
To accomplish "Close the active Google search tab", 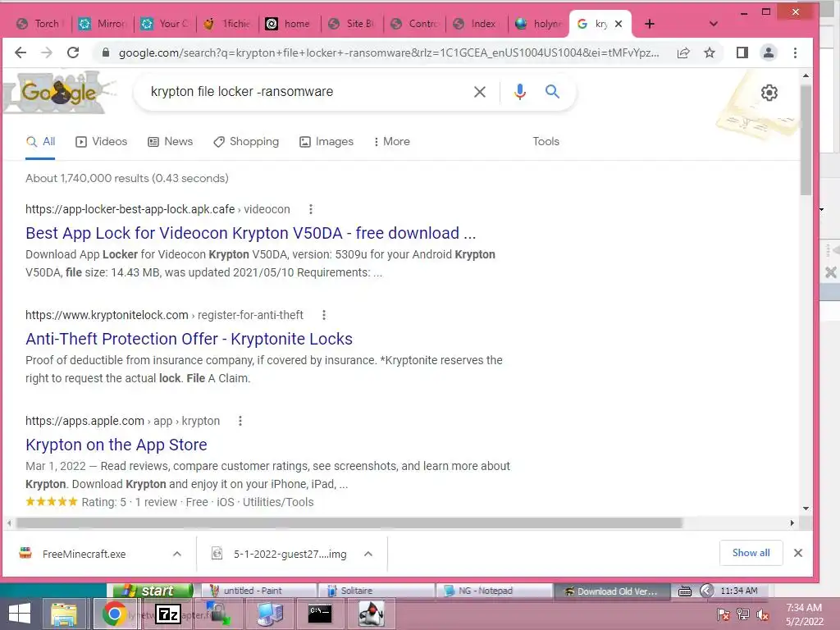I will tap(619, 24).
